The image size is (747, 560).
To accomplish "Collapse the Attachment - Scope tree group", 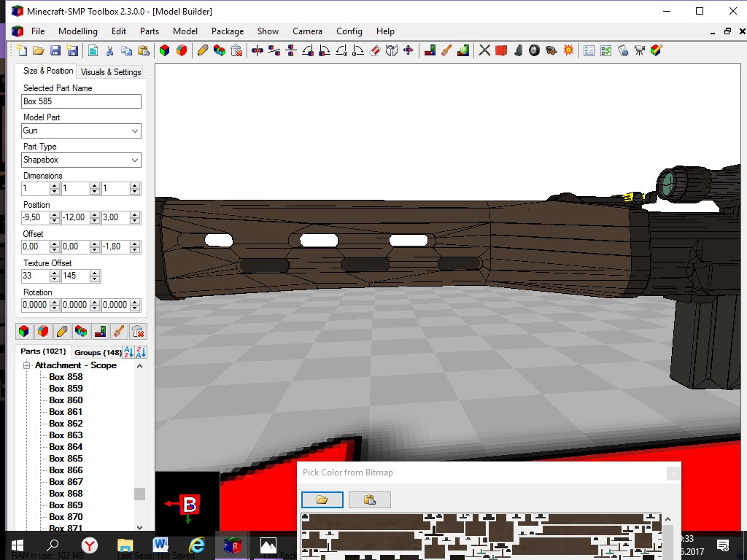I will pyautogui.click(x=27, y=366).
